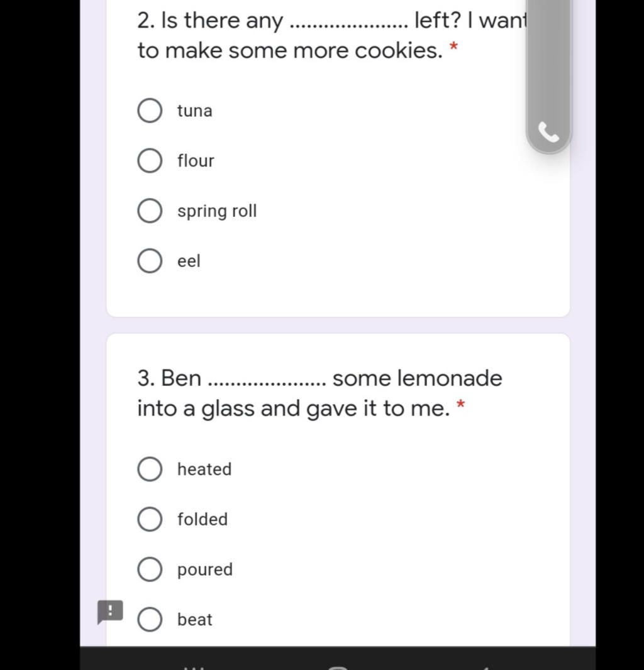Image resolution: width=644 pixels, height=670 pixels.
Task: Select heated for question 3
Action: tap(150, 469)
